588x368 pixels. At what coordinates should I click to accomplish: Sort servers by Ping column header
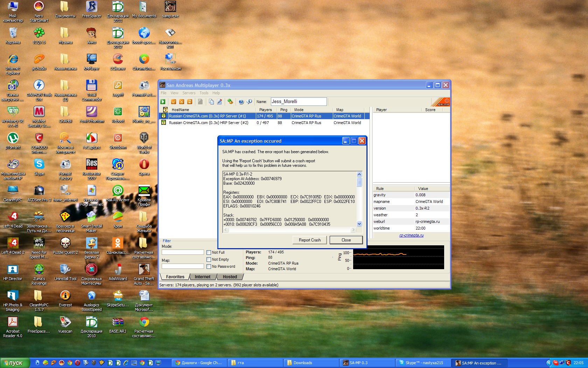[283, 110]
